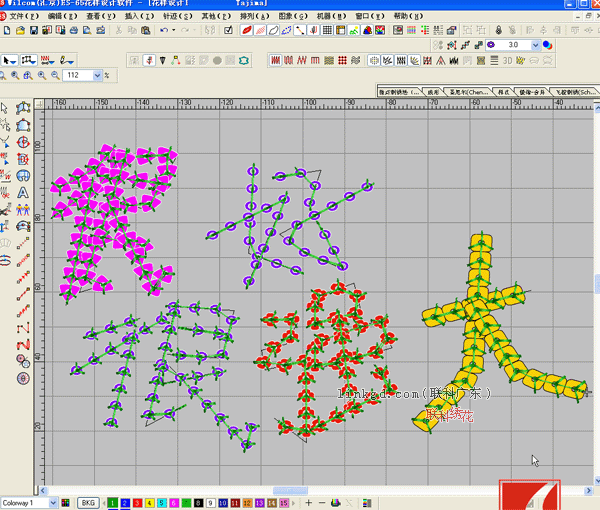600x510 pixels.
Task: Toggle the 3D view button
Action: 508,61
